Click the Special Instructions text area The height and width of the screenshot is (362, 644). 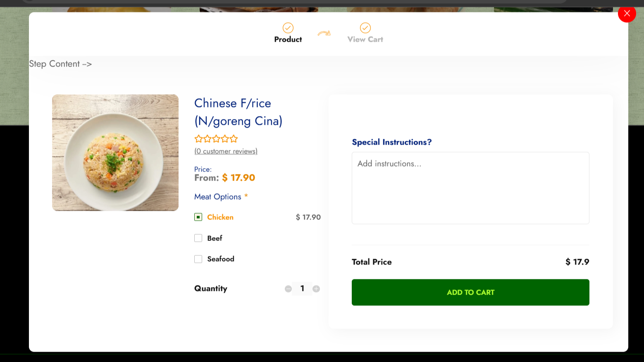[470, 188]
